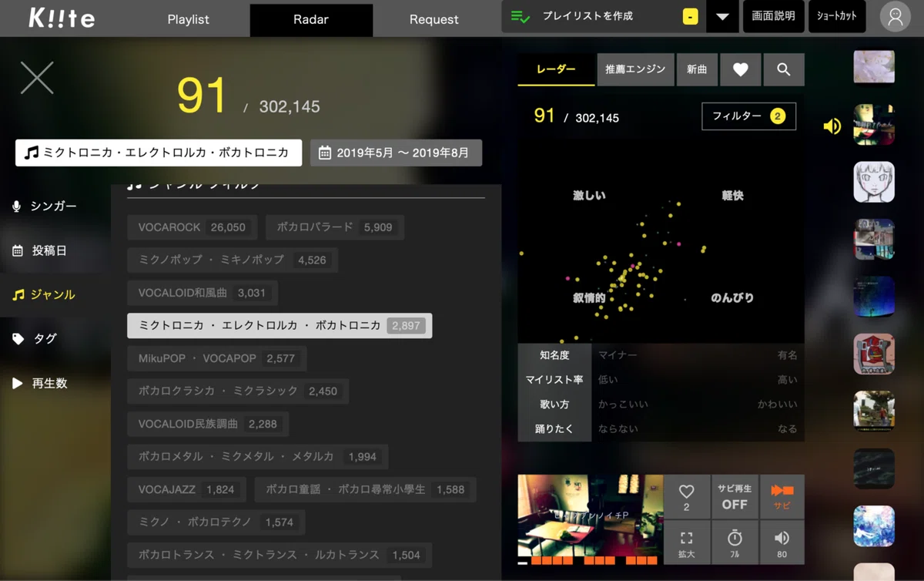
Task: Click the マイリスト率 slider track
Action: [x=698, y=380]
